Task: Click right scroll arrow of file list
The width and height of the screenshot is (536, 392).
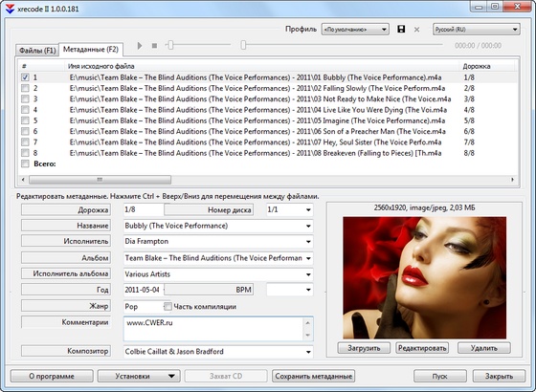Action: coord(512,180)
